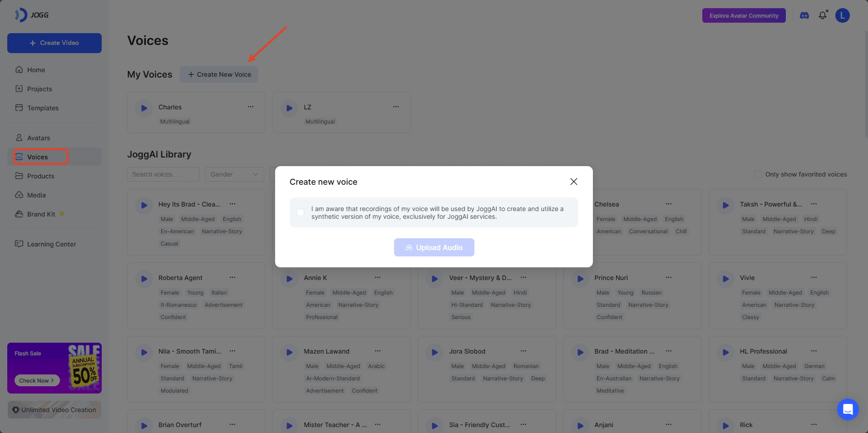Play Taksh - Powerful voice sample
The height and width of the screenshot is (433, 868).
click(725, 205)
